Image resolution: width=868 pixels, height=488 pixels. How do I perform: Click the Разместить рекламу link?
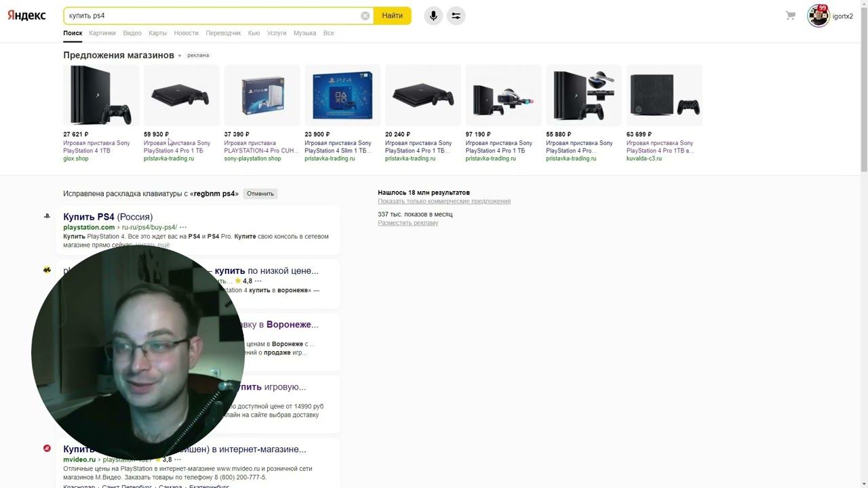408,223
